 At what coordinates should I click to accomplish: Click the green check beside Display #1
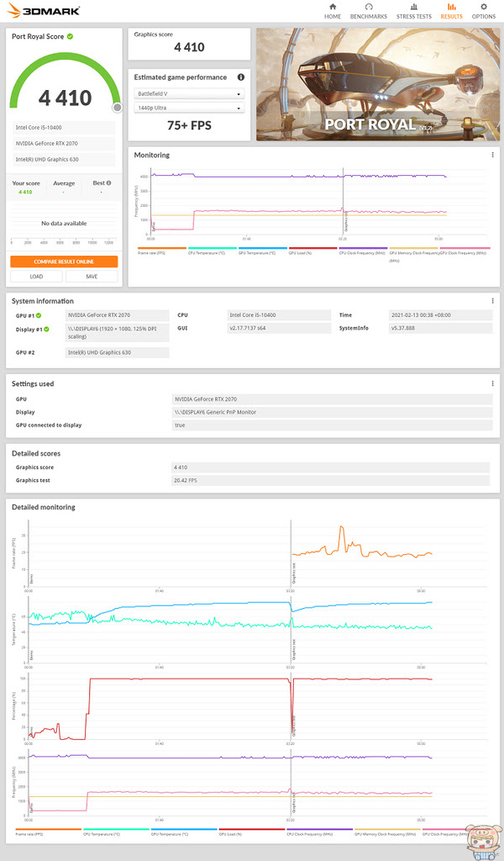tap(46, 330)
